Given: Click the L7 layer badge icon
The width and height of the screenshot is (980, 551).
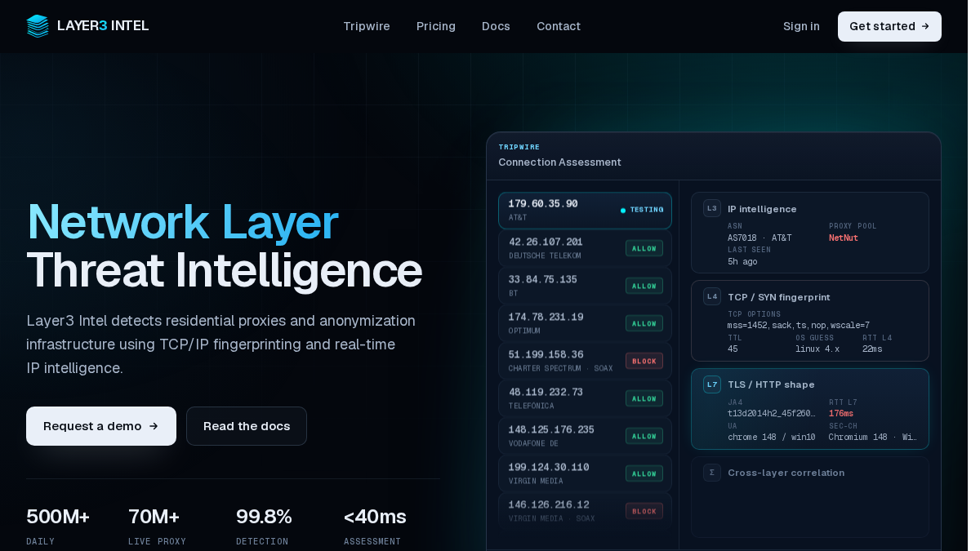Looking at the screenshot, I should tap(712, 384).
